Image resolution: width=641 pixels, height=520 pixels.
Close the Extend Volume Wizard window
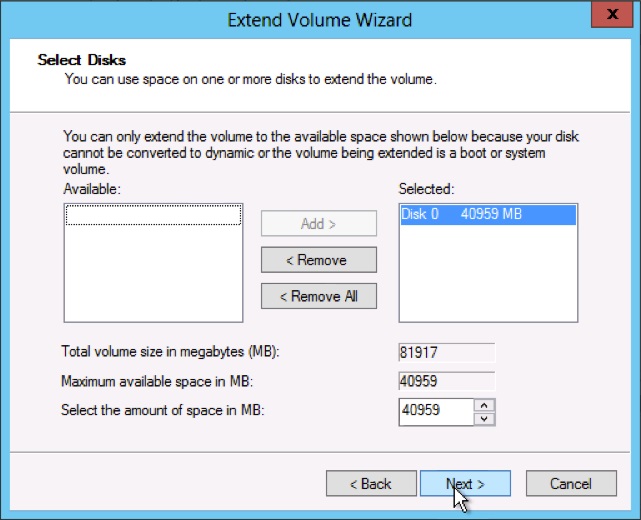click(607, 17)
